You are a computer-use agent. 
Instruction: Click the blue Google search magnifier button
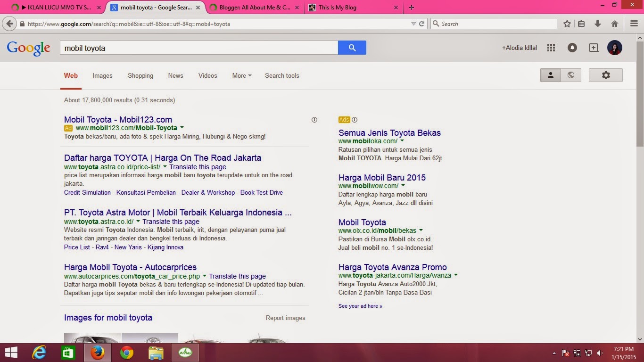point(352,48)
